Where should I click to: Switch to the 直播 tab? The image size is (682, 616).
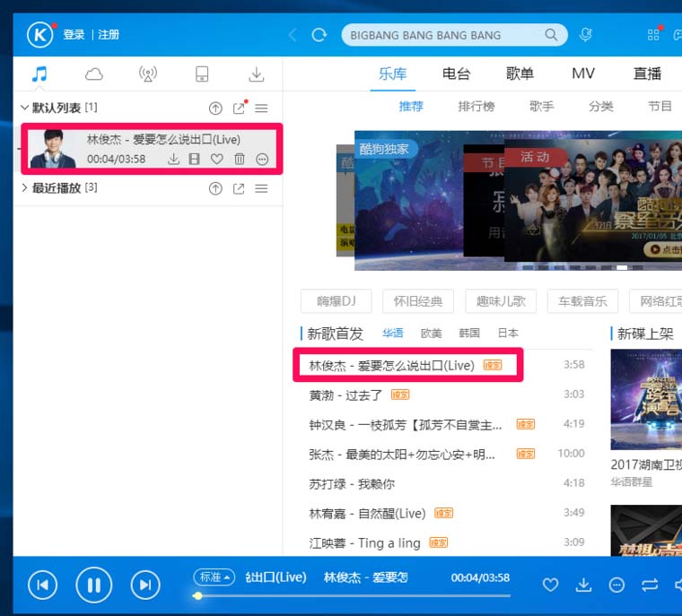(647, 74)
